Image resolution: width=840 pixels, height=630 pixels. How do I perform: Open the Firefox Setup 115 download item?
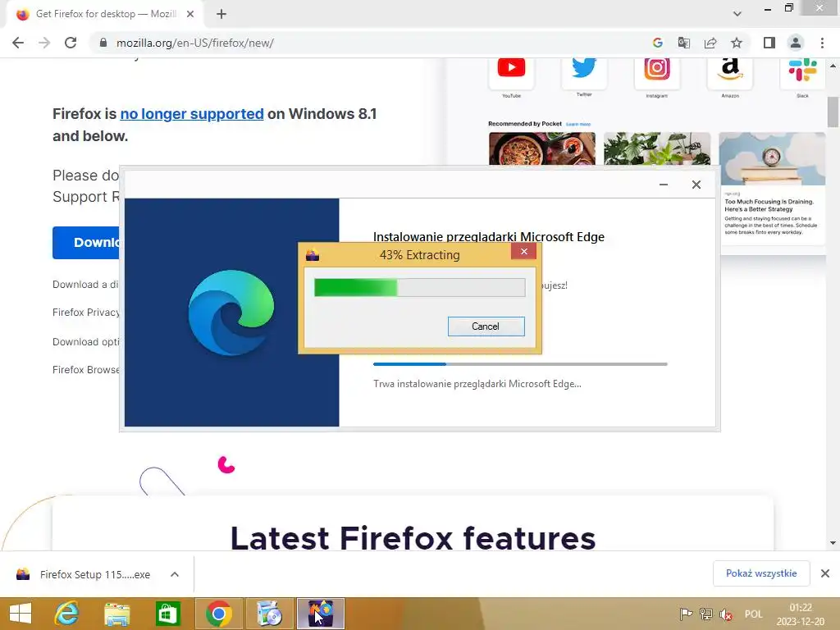click(x=85, y=574)
